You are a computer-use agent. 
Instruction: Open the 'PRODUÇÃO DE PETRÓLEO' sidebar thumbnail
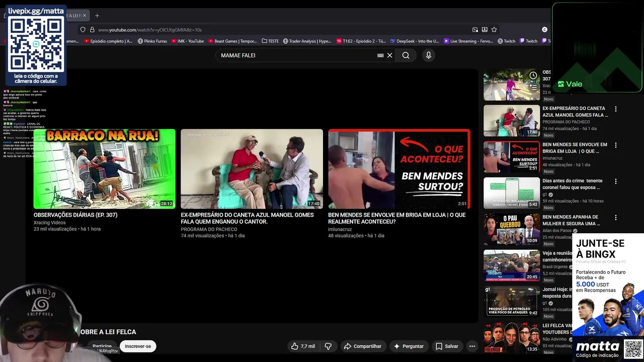(x=512, y=302)
